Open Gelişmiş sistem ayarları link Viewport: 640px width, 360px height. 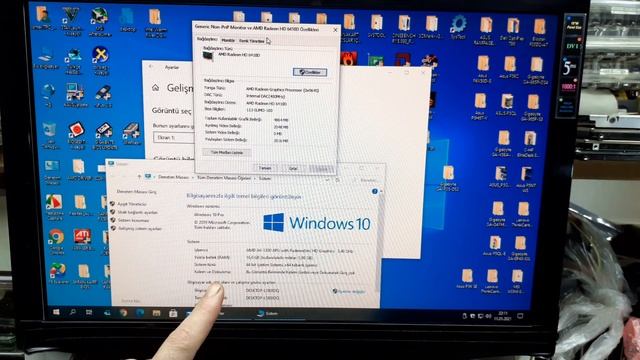[140, 229]
